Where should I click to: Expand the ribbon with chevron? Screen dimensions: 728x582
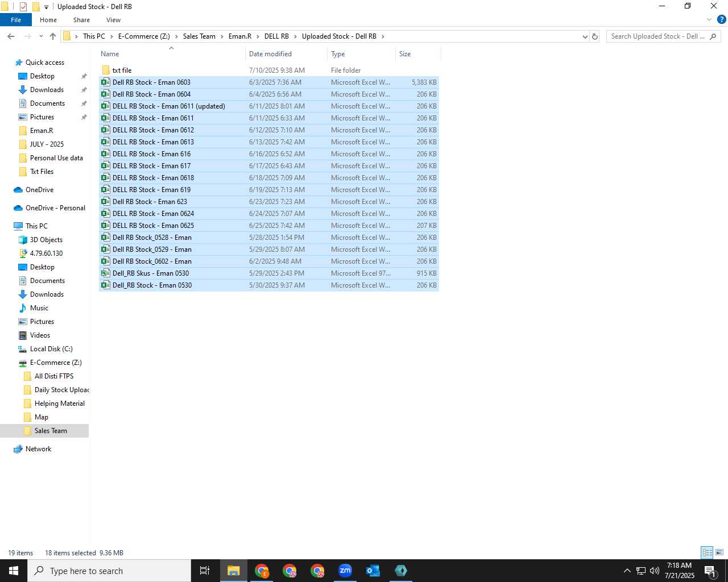coord(709,20)
